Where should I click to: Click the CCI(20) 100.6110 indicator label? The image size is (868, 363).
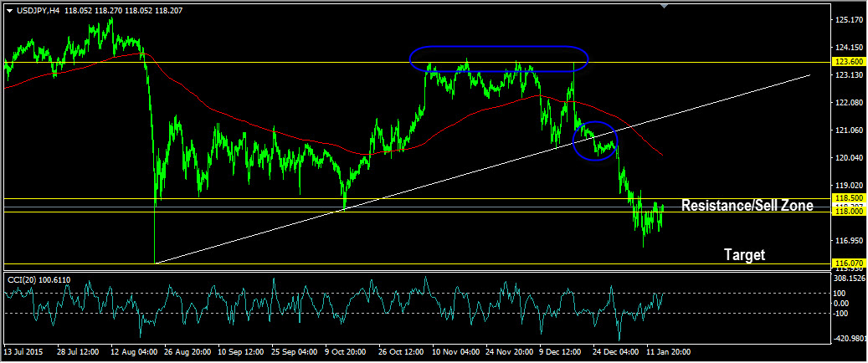click(x=39, y=280)
